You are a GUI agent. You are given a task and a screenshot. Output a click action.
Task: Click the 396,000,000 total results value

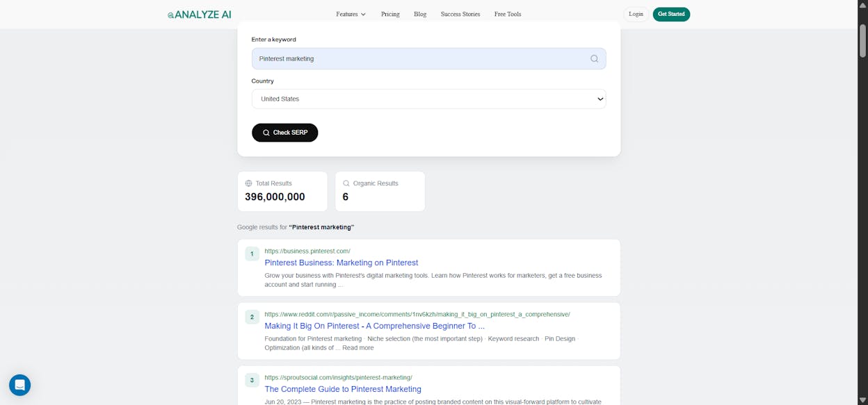click(275, 197)
